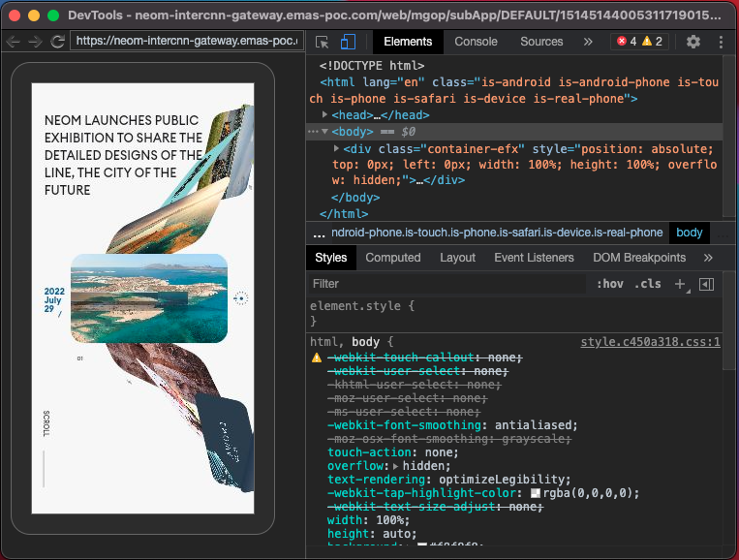Click the browser reload icon

pos(57,42)
